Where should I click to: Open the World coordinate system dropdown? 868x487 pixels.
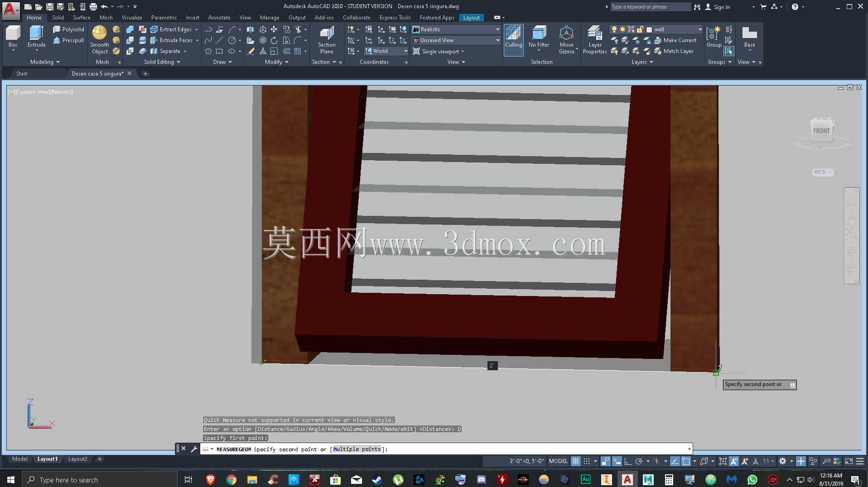(386, 51)
